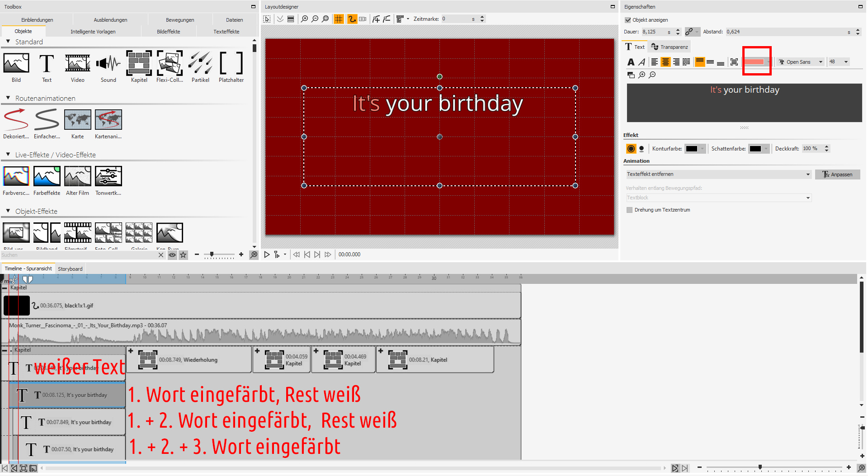Click the Anpassen button
The width and height of the screenshot is (868, 476).
click(x=837, y=174)
